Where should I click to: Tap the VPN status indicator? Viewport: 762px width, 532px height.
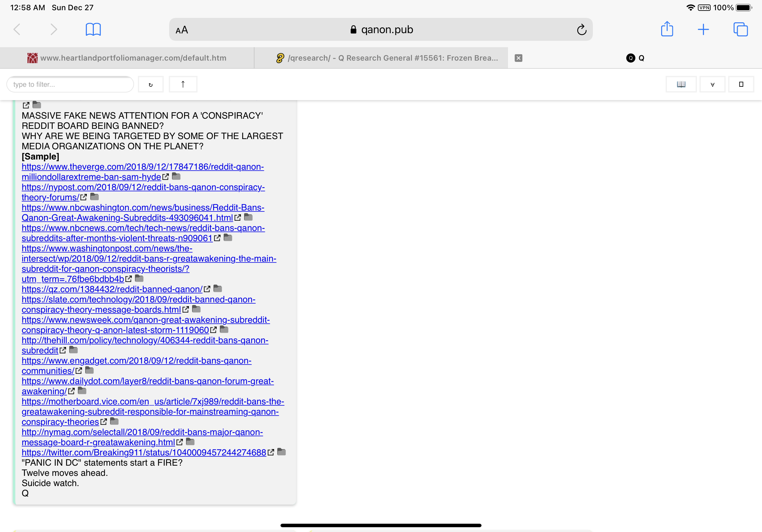pos(704,8)
